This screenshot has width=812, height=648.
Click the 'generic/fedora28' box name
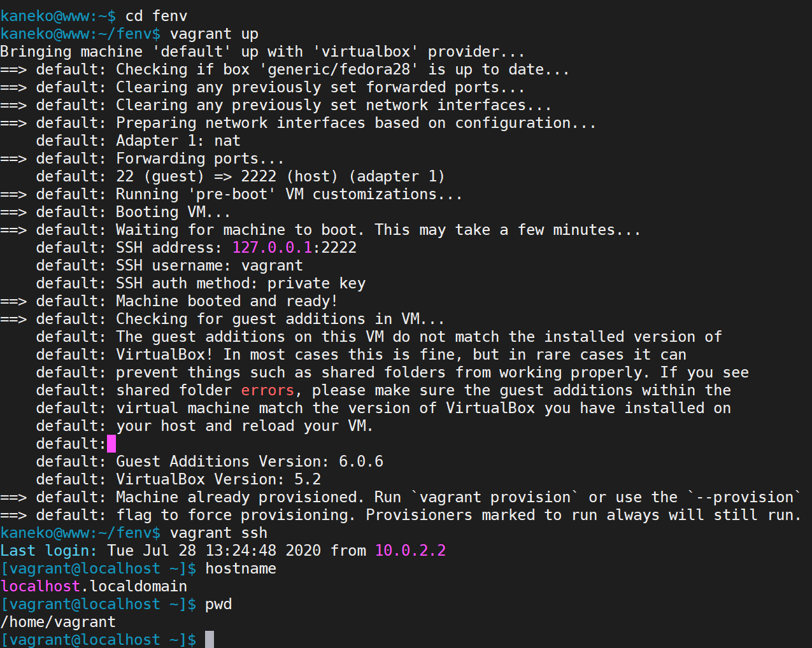point(339,69)
